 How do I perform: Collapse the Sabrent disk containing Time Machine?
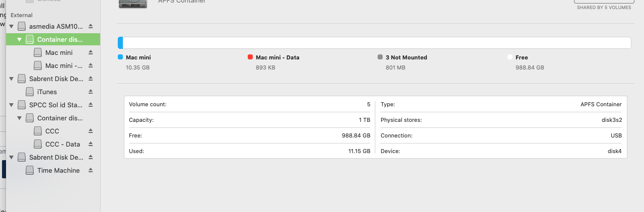11,157
